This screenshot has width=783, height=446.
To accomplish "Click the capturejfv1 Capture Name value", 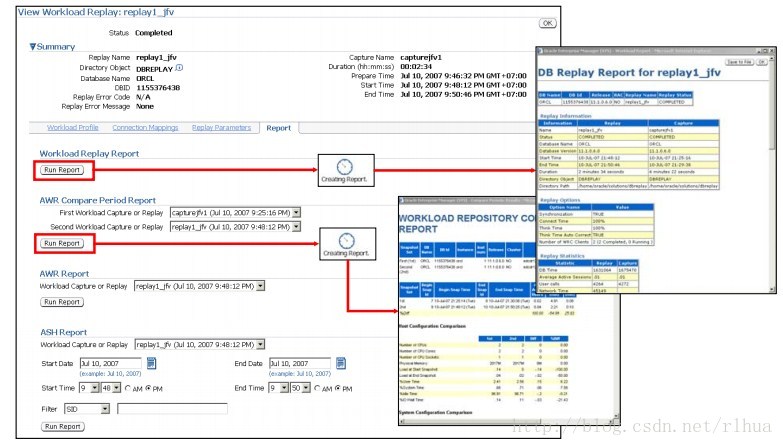I will (421, 57).
